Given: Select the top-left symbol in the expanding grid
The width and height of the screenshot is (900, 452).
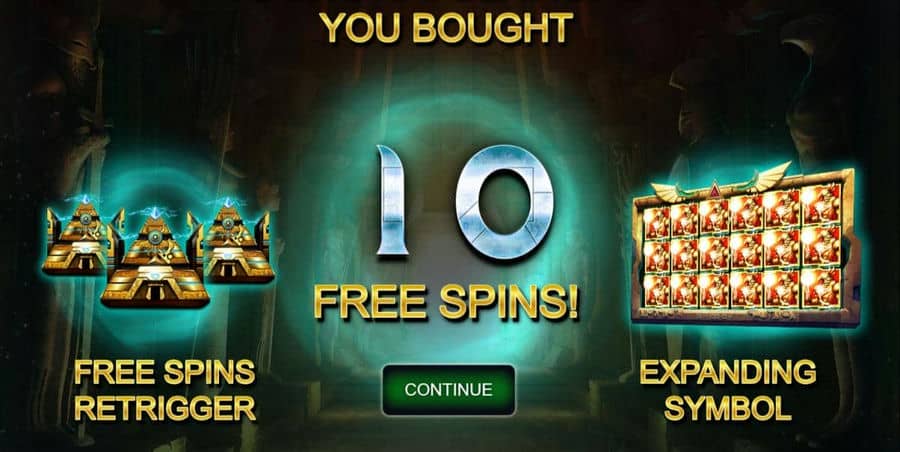Looking at the screenshot, I should (656, 221).
